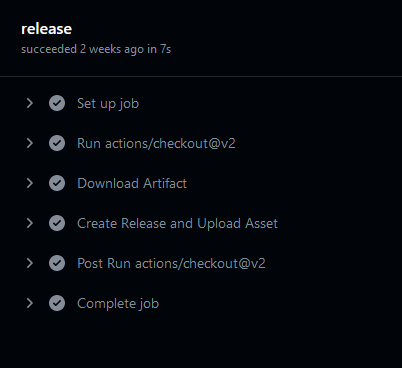Screen dimensions: 402x368
Task: Expand Post Run actions/checkout@v2 chevron
Action: [30, 263]
